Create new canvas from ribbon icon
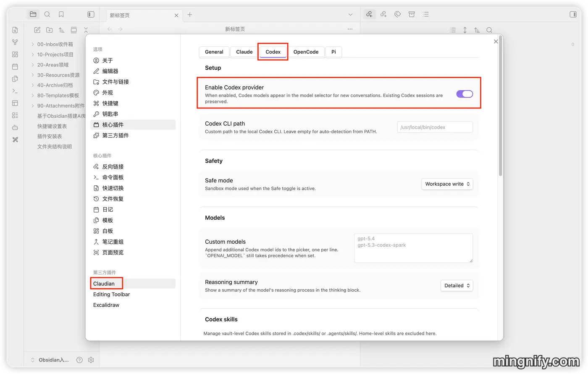 pyautogui.click(x=15, y=54)
